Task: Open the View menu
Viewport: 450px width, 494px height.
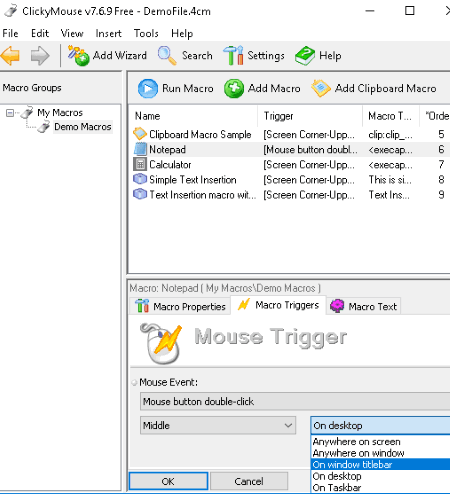Action: point(72,33)
